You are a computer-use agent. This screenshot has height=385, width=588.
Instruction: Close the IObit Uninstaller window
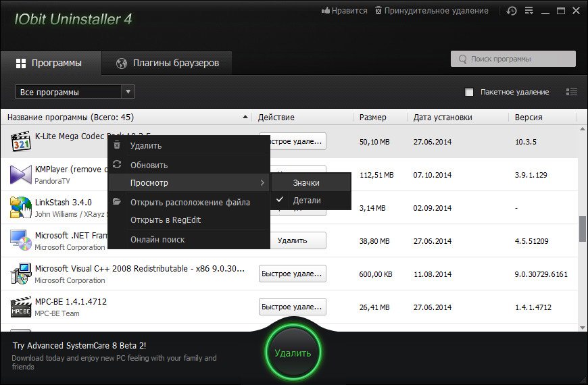pyautogui.click(x=577, y=11)
